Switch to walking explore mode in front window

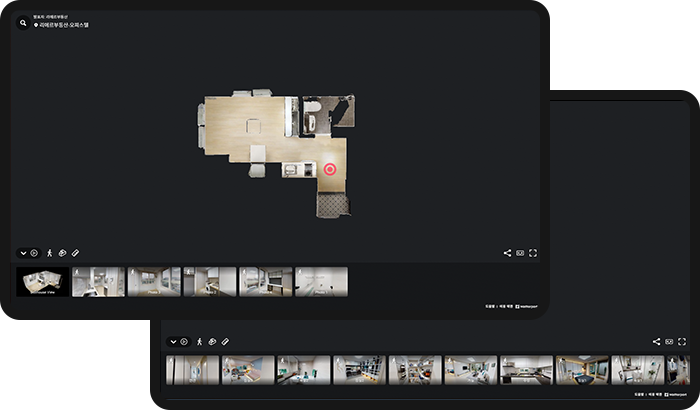[48, 253]
